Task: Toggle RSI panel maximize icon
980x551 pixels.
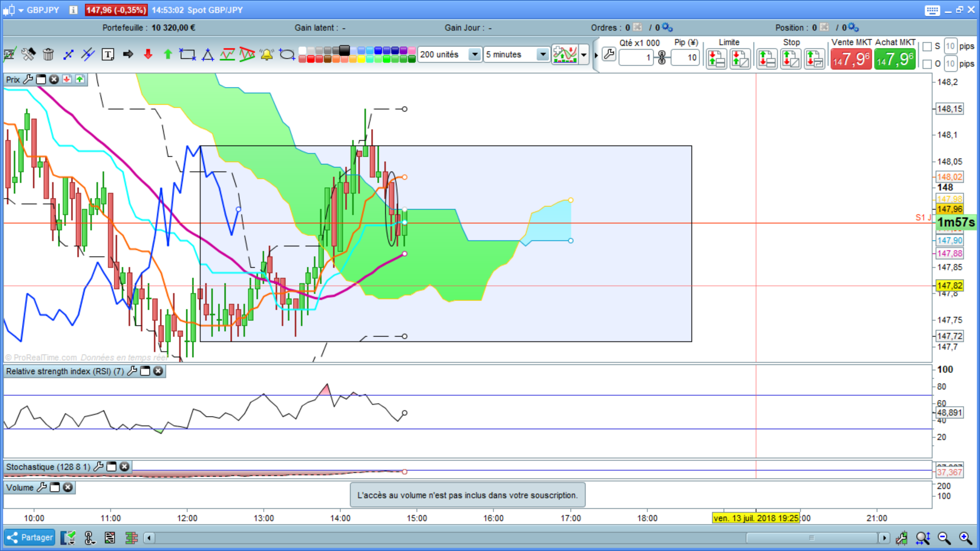Action: coord(145,371)
